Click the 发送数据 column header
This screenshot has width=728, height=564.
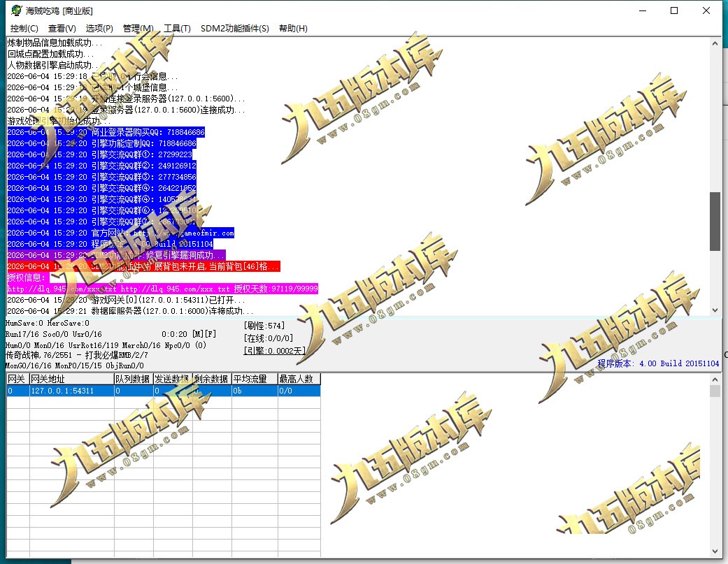point(173,379)
